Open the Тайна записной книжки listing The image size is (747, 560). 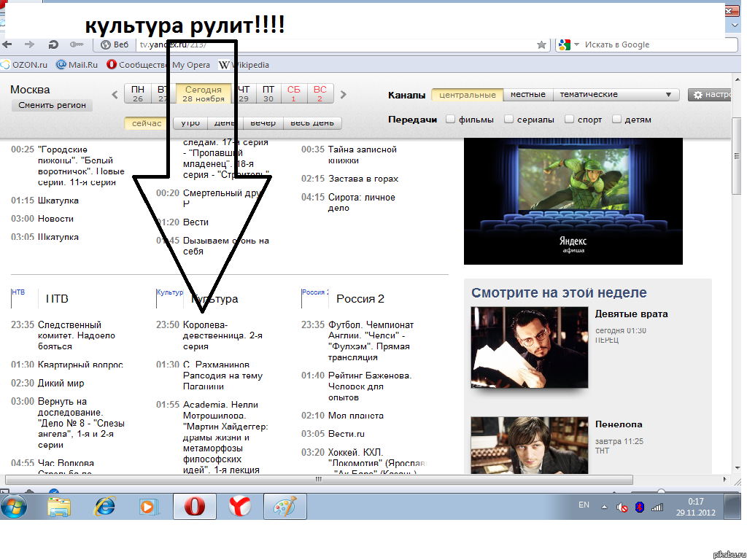tap(362, 155)
